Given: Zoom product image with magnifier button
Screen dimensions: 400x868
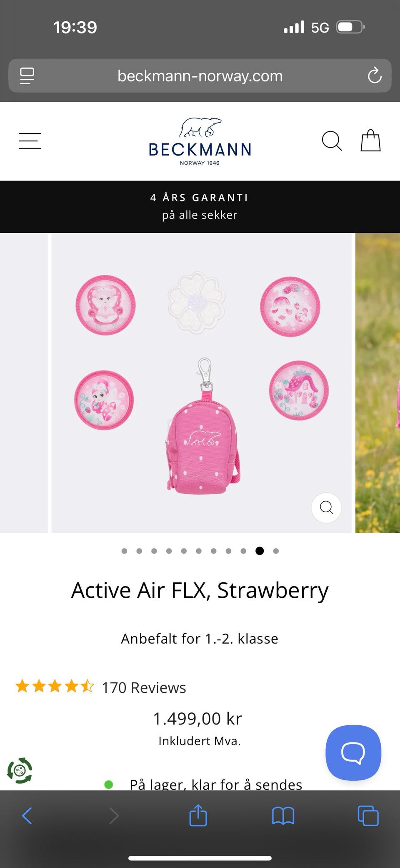Looking at the screenshot, I should click(x=326, y=508).
